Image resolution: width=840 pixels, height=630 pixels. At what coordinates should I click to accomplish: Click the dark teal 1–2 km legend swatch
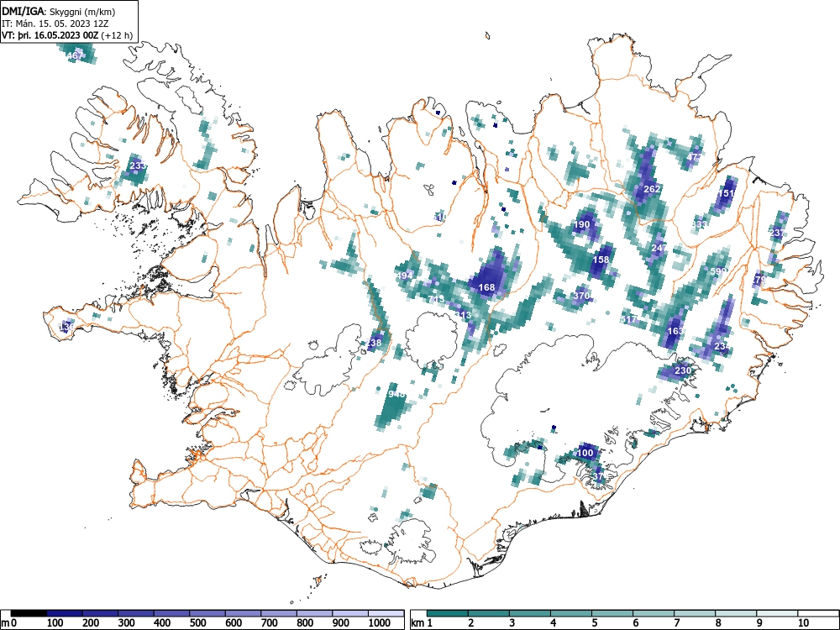pyautogui.click(x=448, y=613)
